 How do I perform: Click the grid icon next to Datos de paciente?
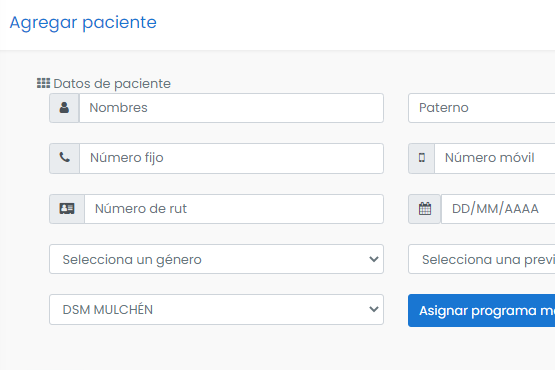click(44, 83)
